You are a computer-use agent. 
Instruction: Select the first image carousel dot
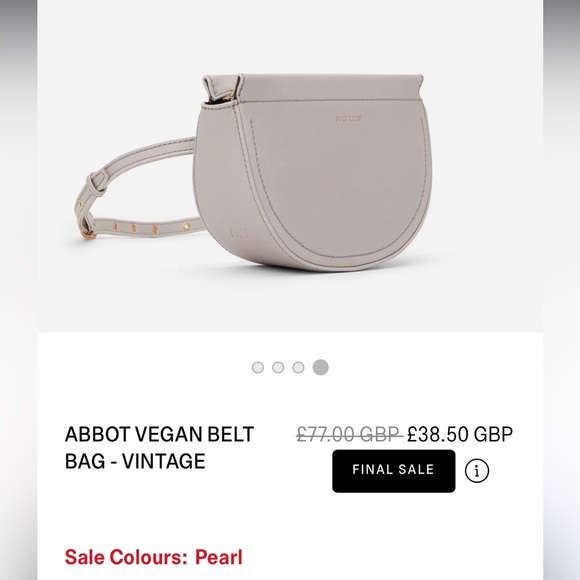pos(258,367)
